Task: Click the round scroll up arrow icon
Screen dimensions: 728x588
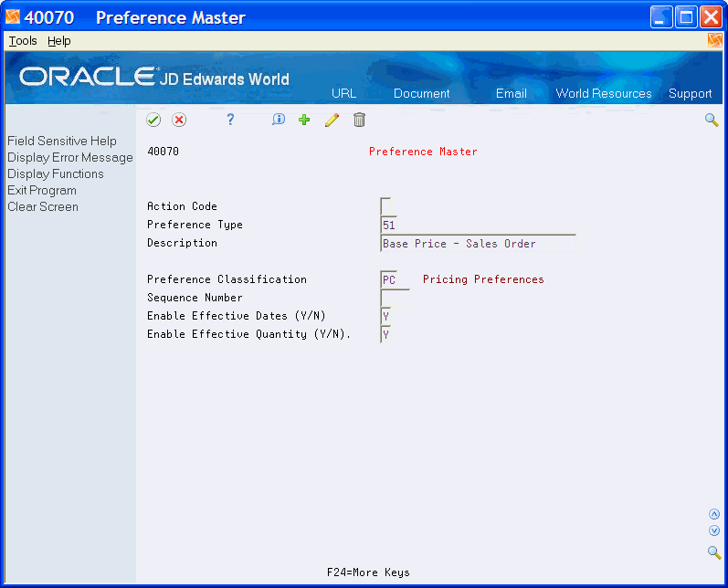Action: click(x=714, y=514)
